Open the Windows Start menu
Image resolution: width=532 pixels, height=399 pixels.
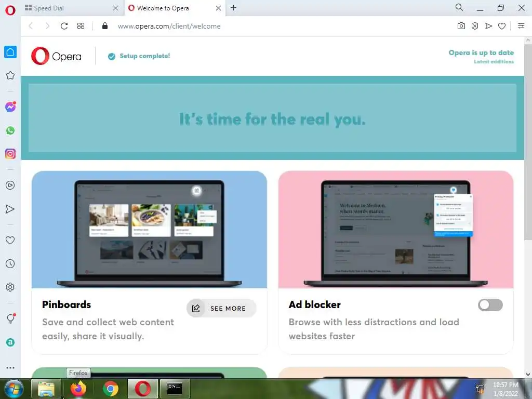point(14,389)
